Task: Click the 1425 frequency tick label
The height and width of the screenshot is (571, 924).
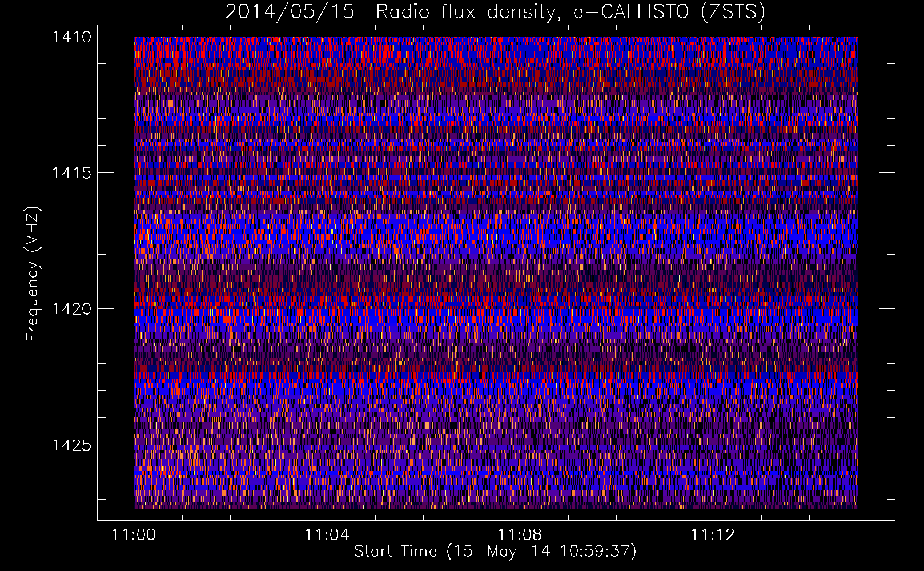Action: [x=71, y=445]
